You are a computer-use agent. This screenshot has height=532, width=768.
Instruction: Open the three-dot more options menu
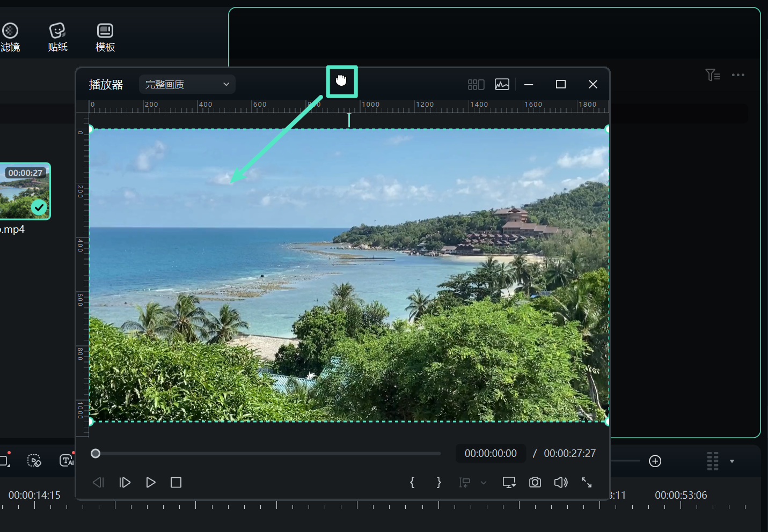[738, 75]
